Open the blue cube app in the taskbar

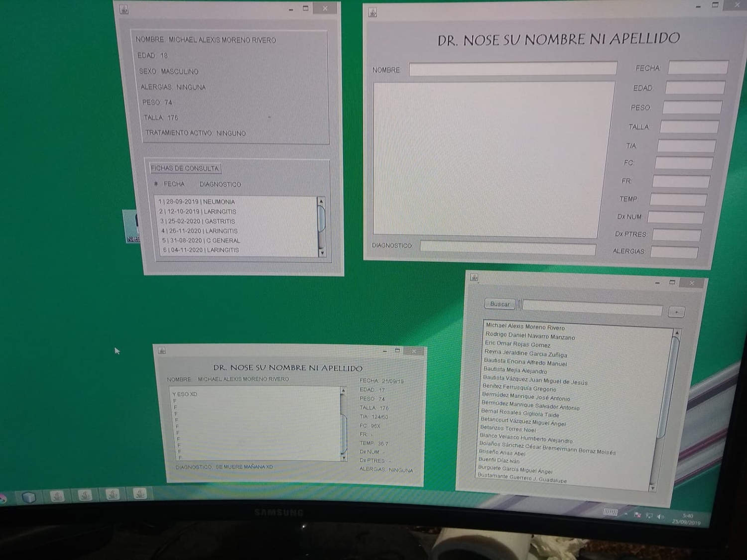pyautogui.click(x=29, y=496)
